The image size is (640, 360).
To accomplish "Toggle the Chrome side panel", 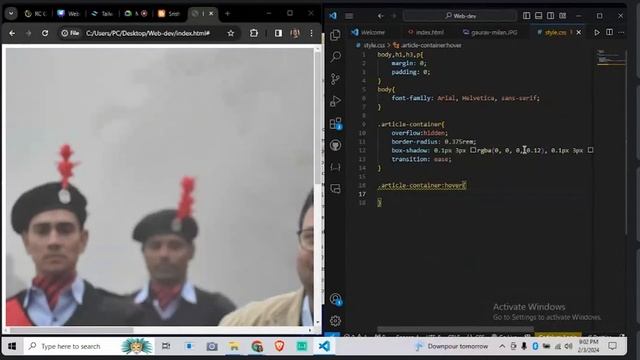I will pos(278,33).
